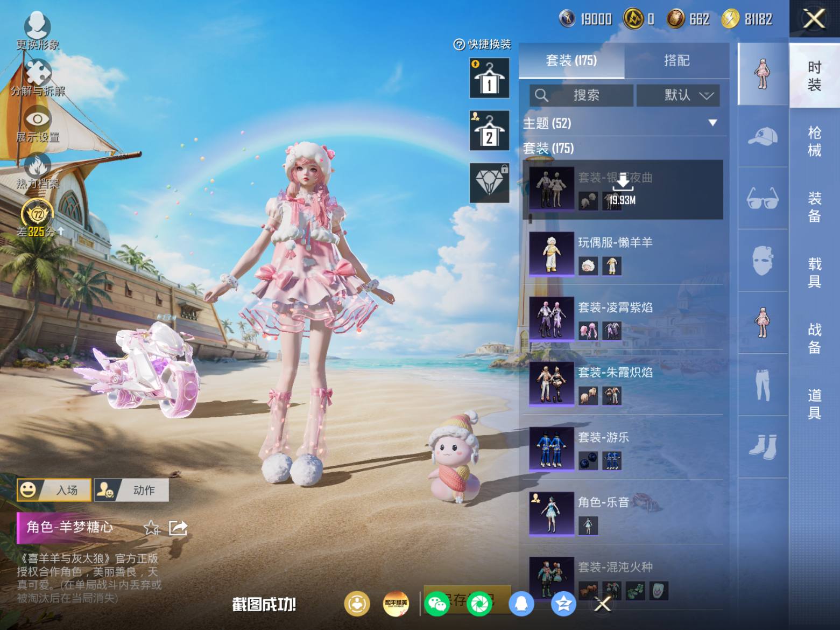The image size is (840, 630).
Task: Choose the 角色-乐音 character name
Action: pyautogui.click(x=603, y=502)
